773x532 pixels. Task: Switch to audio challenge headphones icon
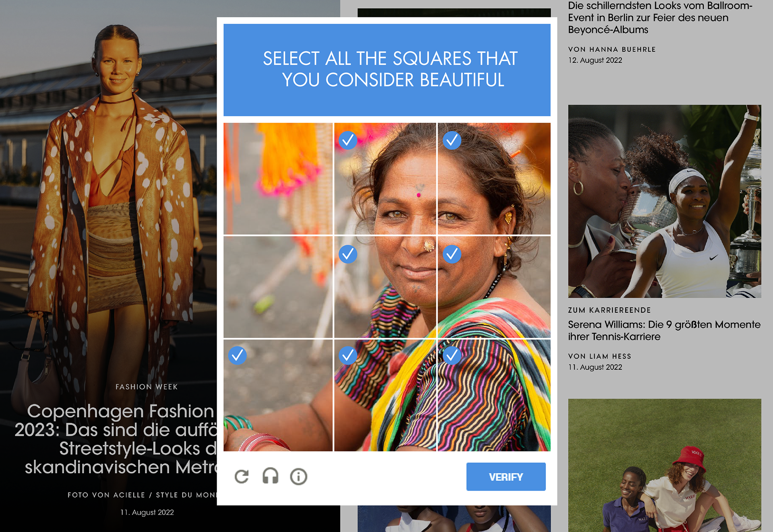[270, 476]
